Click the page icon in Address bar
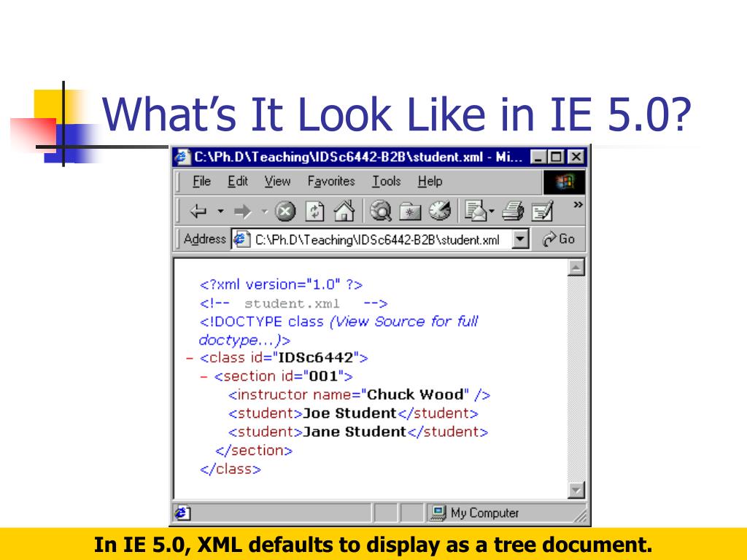Viewport: 747px width, 560px height. pos(241,239)
